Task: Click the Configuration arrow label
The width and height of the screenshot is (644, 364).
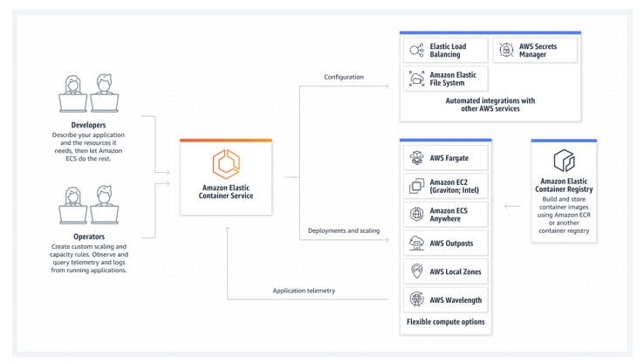Action: click(x=344, y=77)
